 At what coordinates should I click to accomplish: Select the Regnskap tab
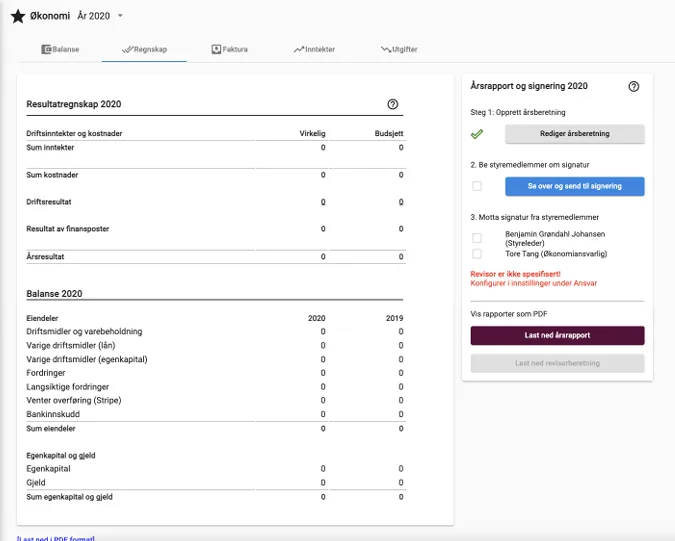click(x=144, y=49)
